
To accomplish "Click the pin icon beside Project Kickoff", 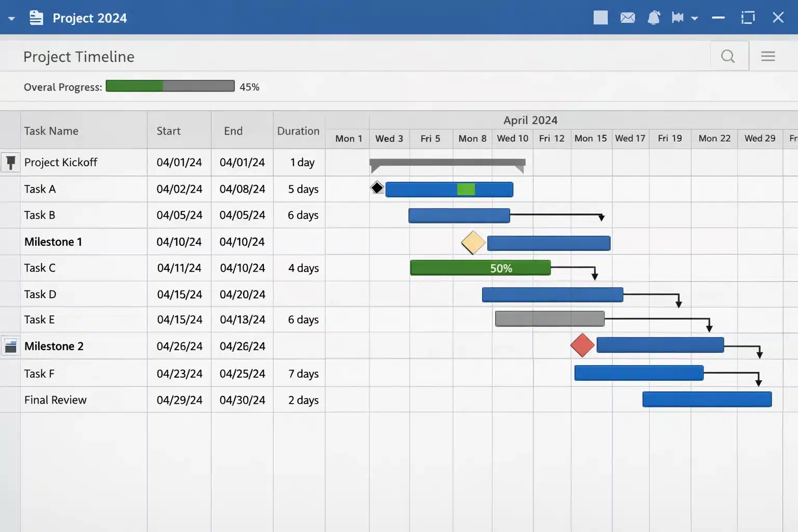I will pos(10,162).
